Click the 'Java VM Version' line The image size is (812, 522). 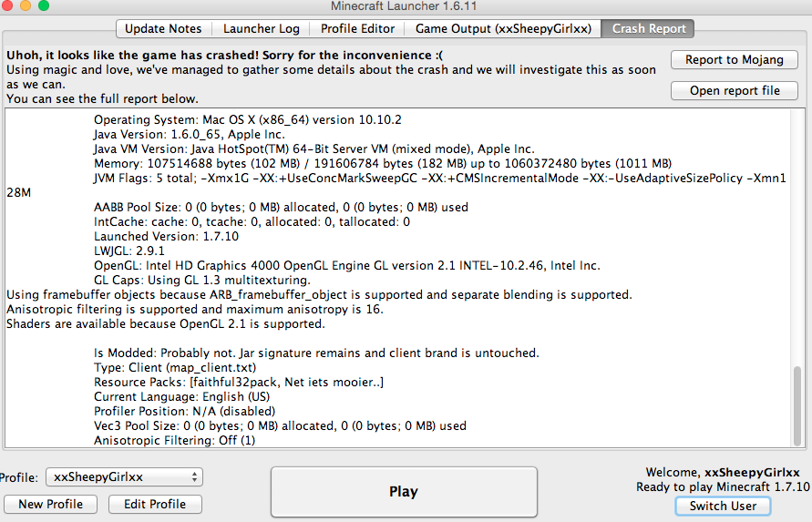(x=314, y=148)
